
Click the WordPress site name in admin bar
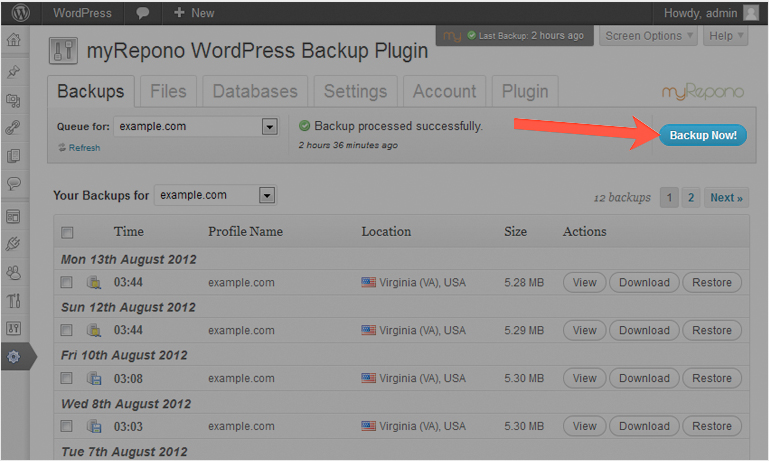pos(82,13)
